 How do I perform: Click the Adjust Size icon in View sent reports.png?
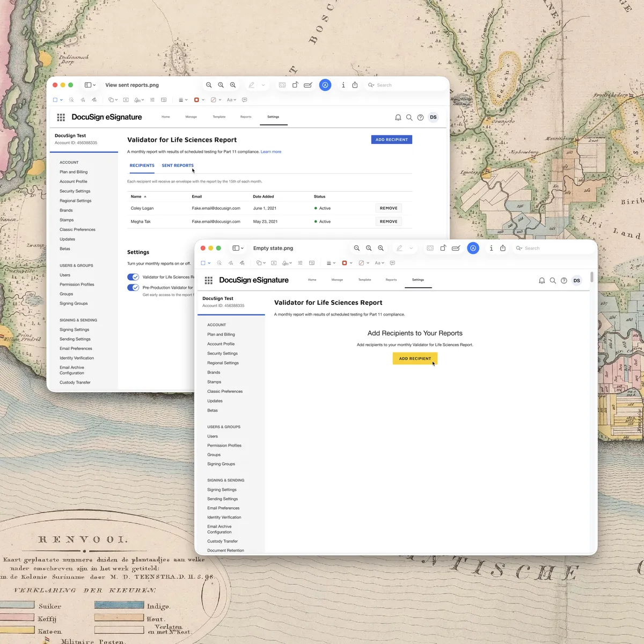click(164, 100)
